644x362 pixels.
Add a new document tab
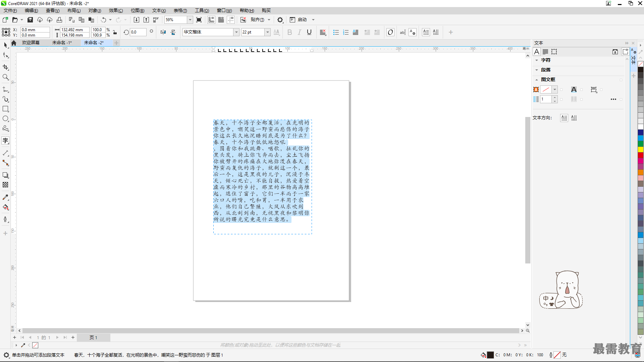116,43
